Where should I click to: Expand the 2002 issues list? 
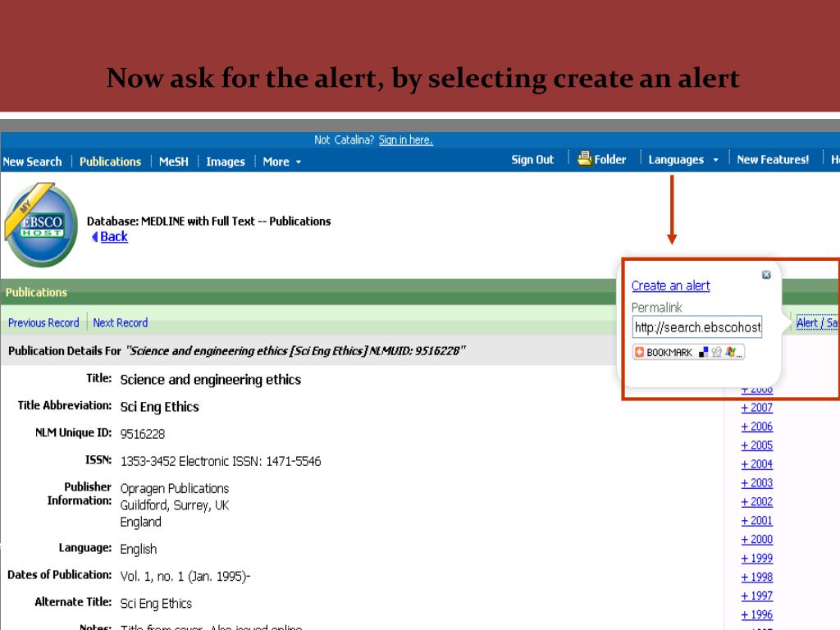click(x=756, y=502)
